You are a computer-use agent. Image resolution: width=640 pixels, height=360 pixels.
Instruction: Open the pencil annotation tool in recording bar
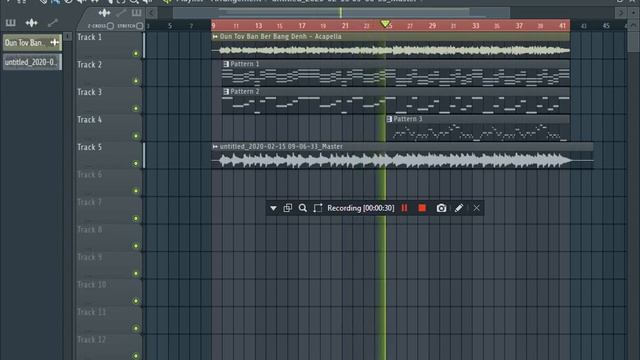(x=459, y=208)
